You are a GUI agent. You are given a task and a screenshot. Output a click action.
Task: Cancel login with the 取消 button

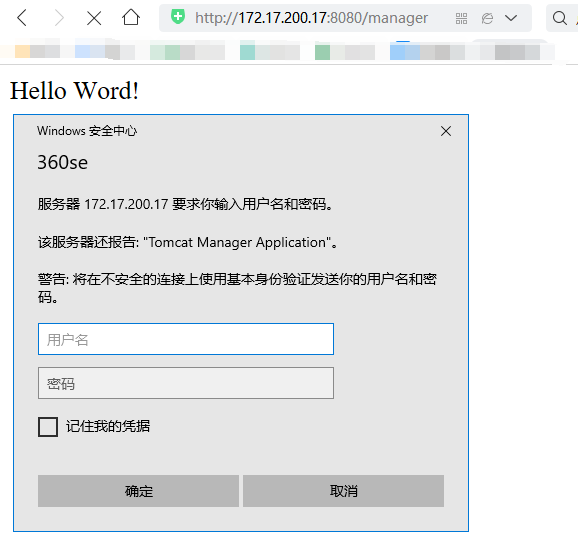344,491
